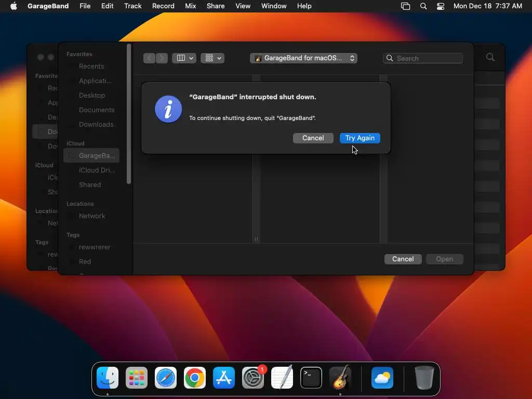Open the grouping options dropdown

[x=212, y=58]
